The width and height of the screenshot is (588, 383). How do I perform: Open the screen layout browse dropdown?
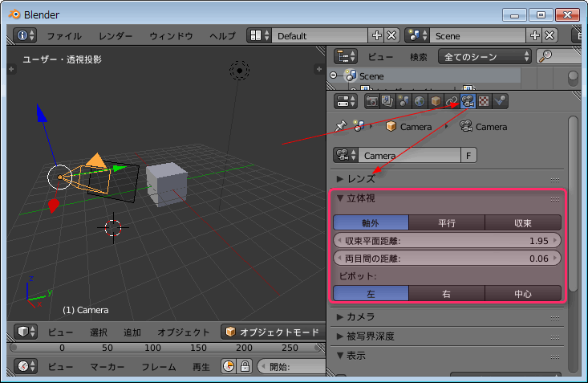coord(259,35)
